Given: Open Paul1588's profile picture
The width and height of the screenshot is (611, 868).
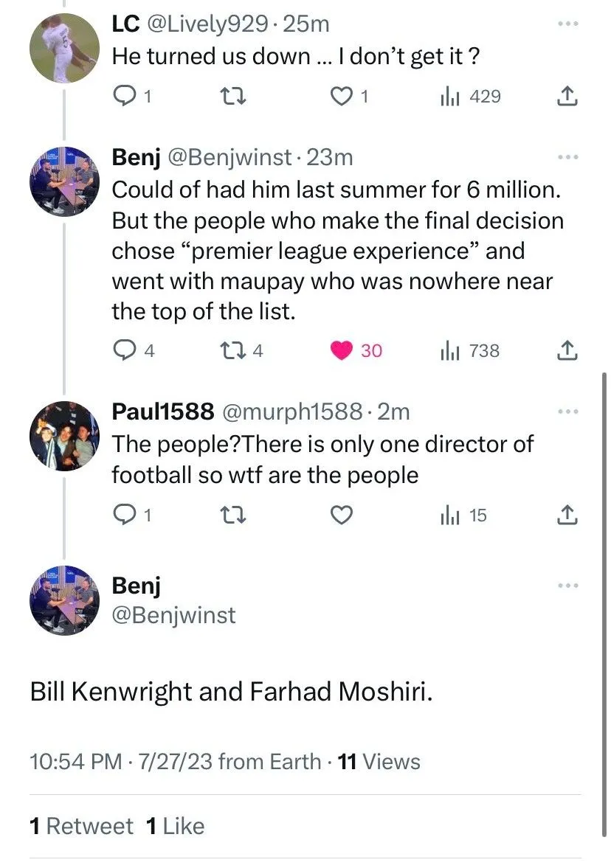Looking at the screenshot, I should point(64,437).
